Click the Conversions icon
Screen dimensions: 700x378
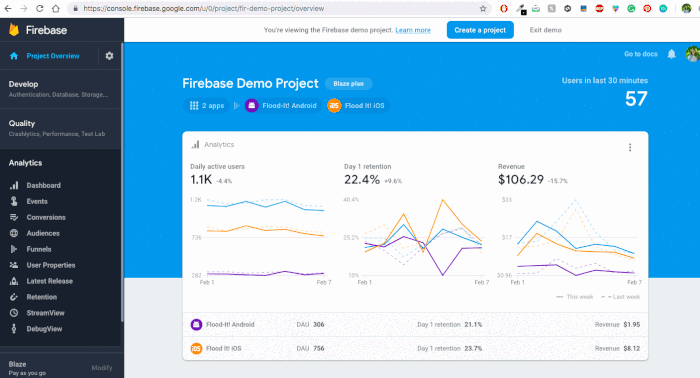[14, 217]
